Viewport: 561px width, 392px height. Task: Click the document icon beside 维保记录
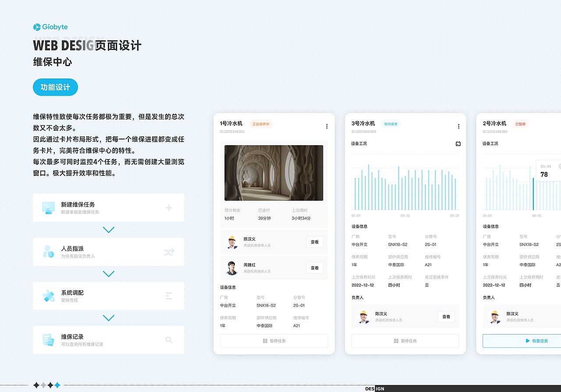coord(48,340)
